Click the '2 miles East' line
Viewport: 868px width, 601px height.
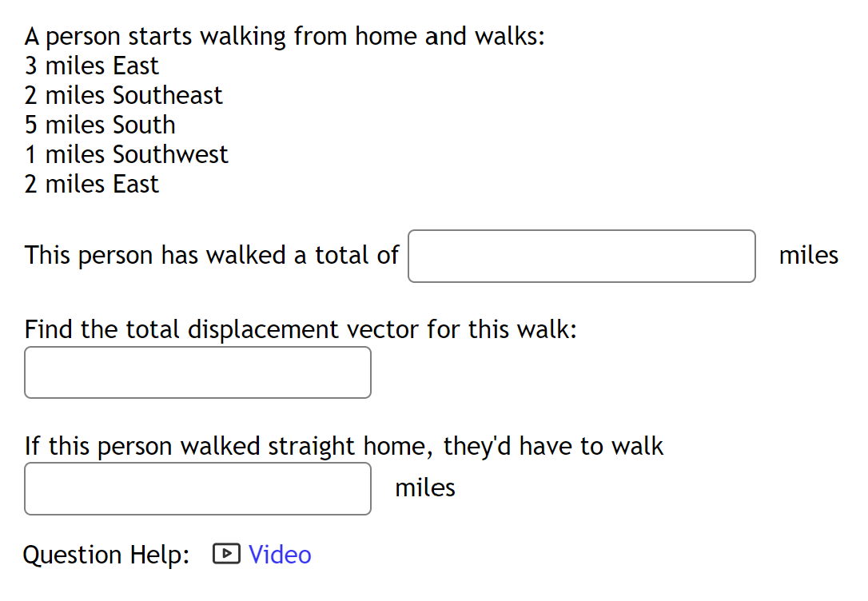[x=91, y=183]
